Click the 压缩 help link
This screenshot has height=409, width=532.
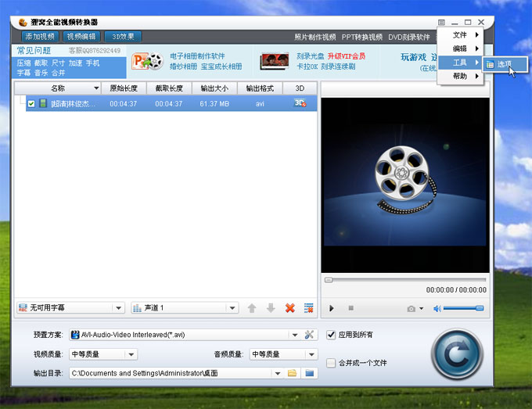[23, 63]
